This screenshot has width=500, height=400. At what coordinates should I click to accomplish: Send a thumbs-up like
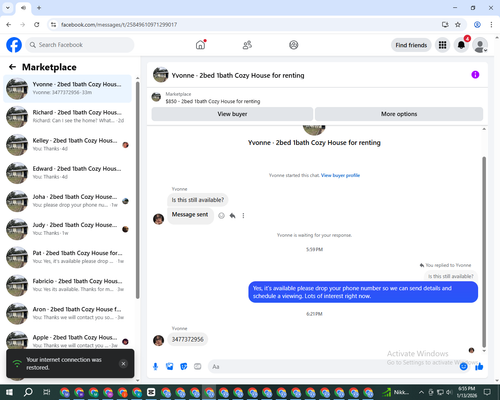[x=479, y=367]
